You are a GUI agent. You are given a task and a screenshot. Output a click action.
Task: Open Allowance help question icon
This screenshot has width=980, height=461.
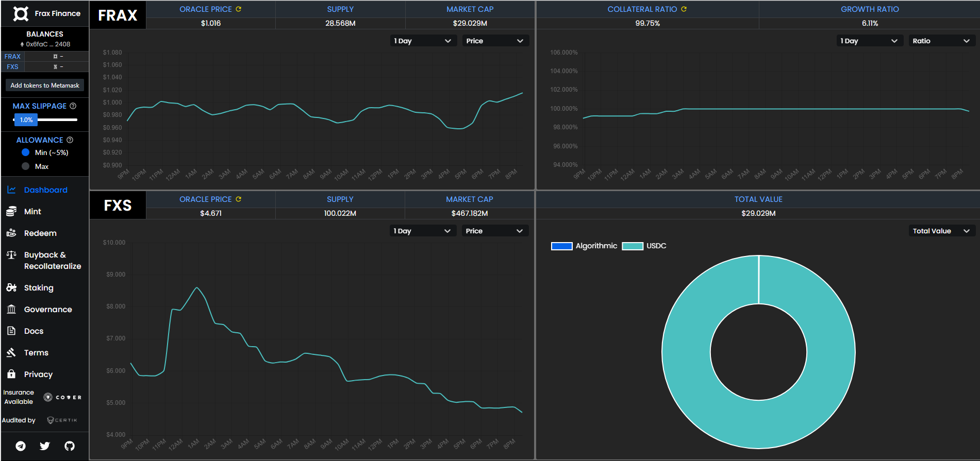coord(70,140)
